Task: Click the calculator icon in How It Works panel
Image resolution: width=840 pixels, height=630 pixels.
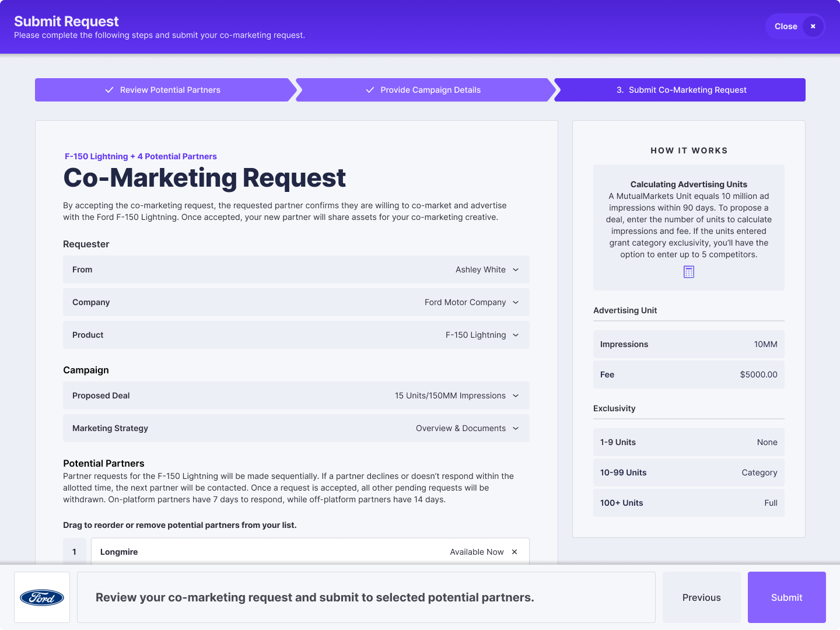Action: tap(689, 271)
